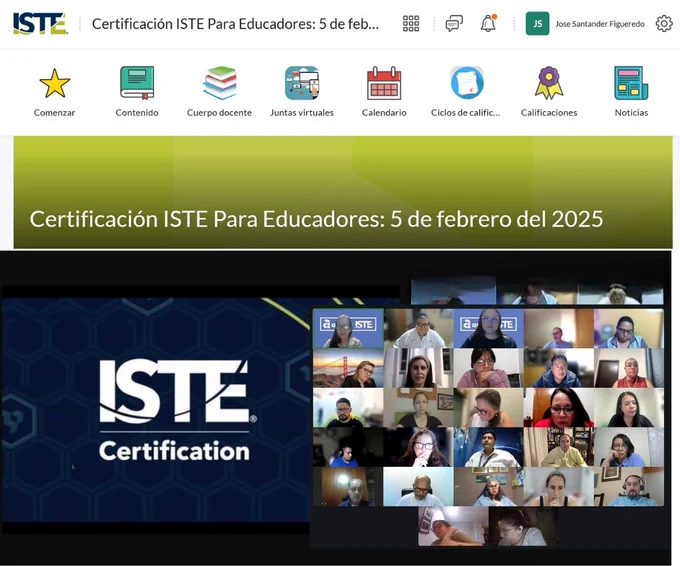680x566 pixels.
Task: Open the Calendario calendar icon
Action: (x=384, y=83)
